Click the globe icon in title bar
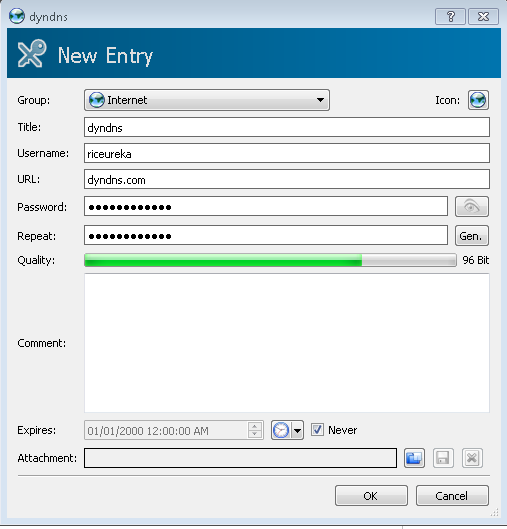This screenshot has height=529, width=507. (17, 16)
